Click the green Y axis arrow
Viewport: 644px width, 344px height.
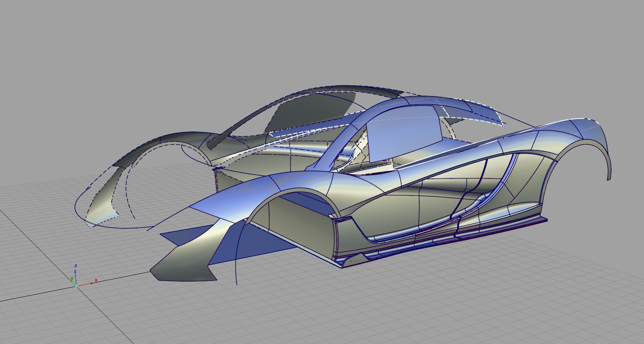tap(72, 283)
